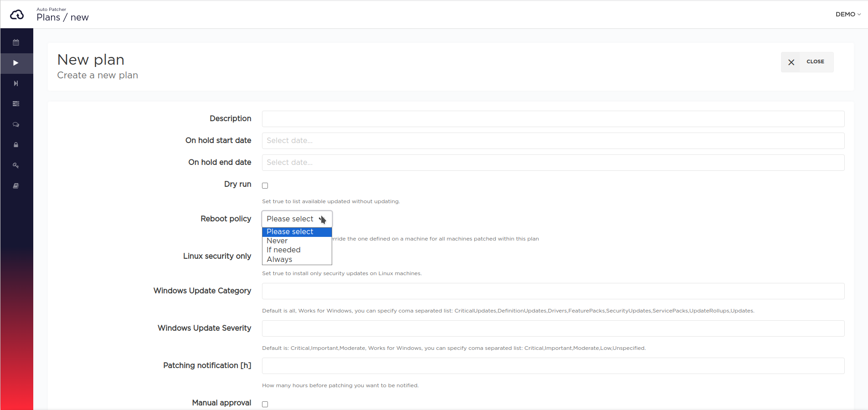
Task: Click the 'Reboot policy' label
Action: point(226,219)
